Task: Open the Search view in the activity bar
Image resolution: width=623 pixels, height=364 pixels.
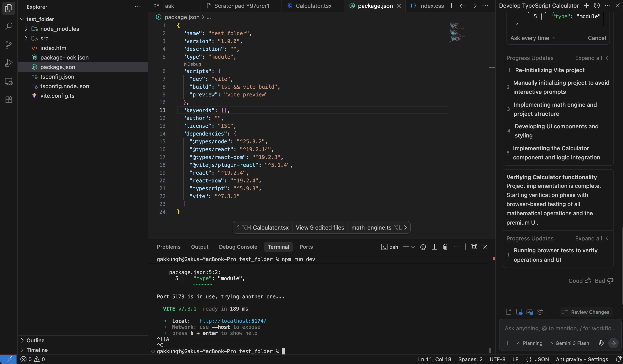Action: click(9, 26)
